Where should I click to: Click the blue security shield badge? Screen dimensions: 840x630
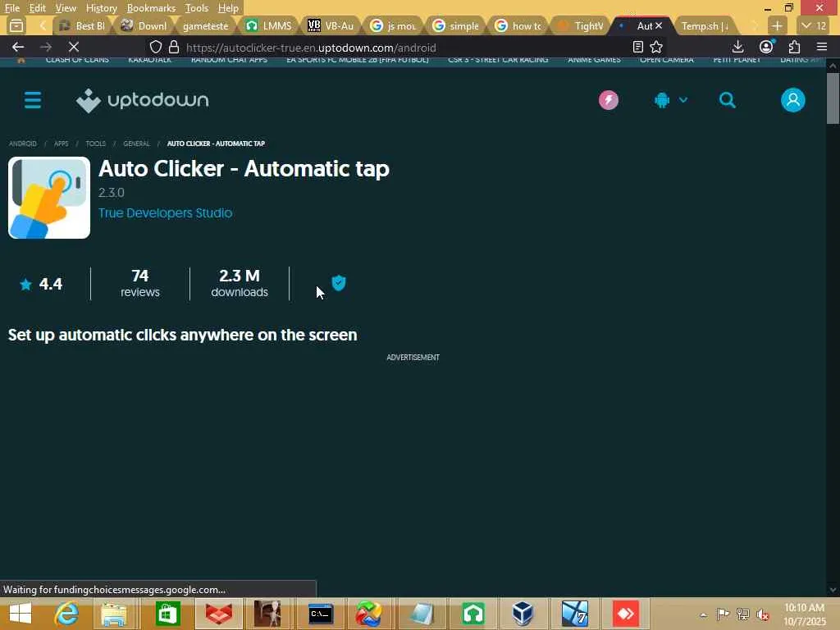tap(339, 283)
